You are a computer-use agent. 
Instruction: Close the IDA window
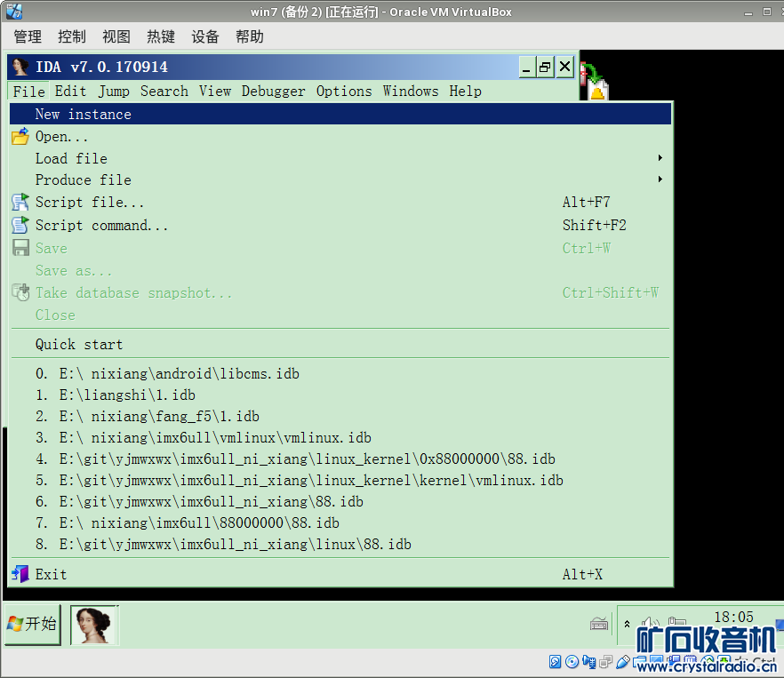564,67
